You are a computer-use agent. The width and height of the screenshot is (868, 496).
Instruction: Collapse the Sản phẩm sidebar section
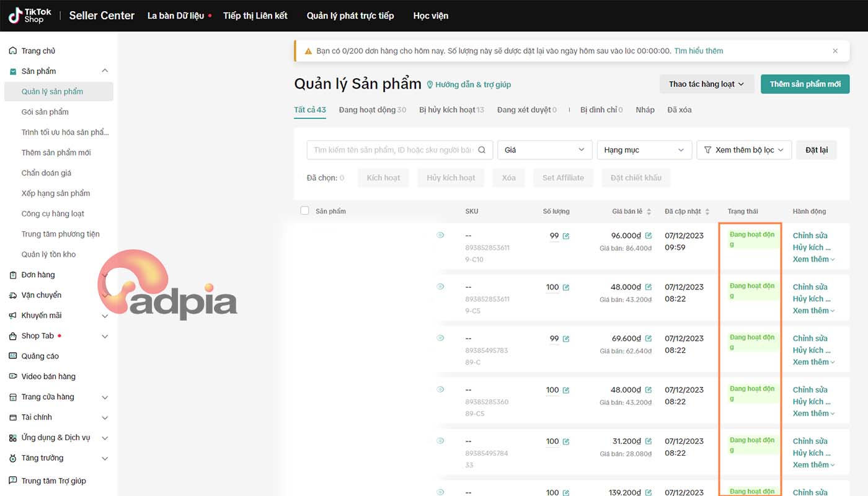tap(105, 71)
